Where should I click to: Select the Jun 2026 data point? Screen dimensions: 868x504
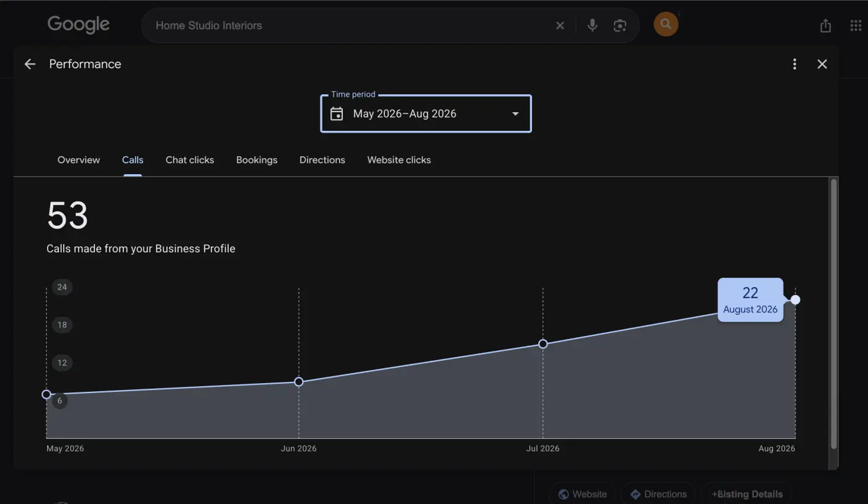tap(299, 382)
